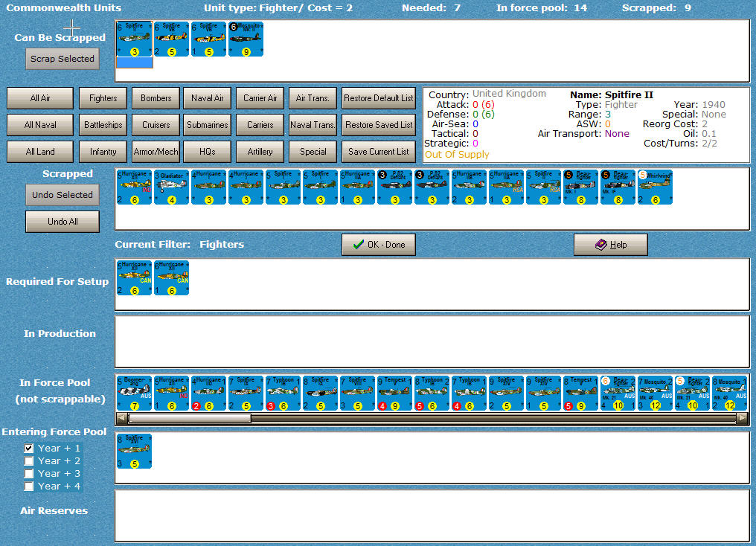Select the Hurricane CAN counter under Required For Setup
The image size is (756, 546).
point(134,279)
